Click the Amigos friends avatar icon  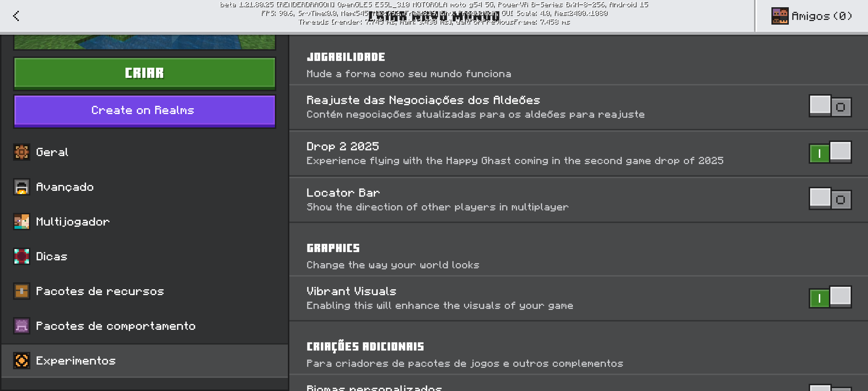[780, 16]
